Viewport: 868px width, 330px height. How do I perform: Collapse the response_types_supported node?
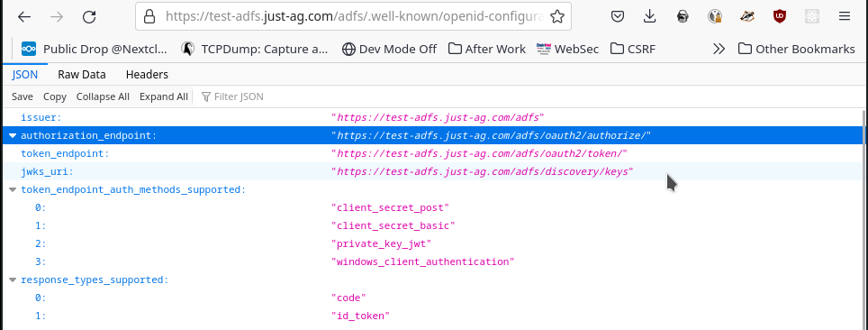(13, 280)
